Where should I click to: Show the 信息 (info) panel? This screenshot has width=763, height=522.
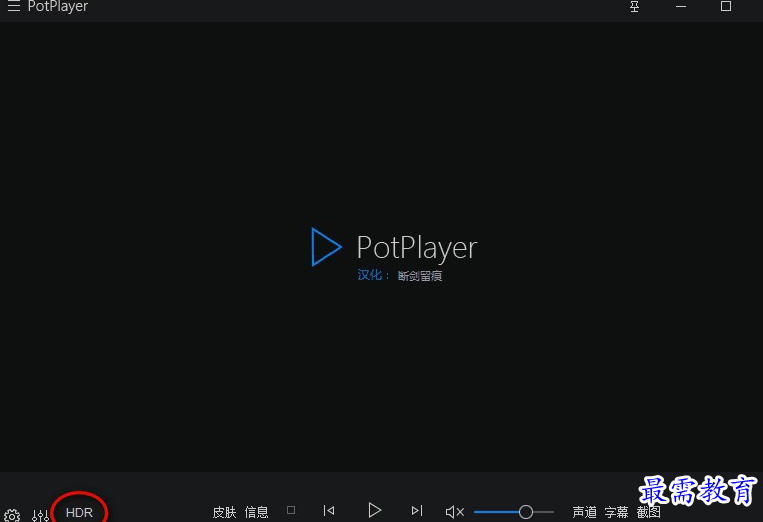(256, 512)
